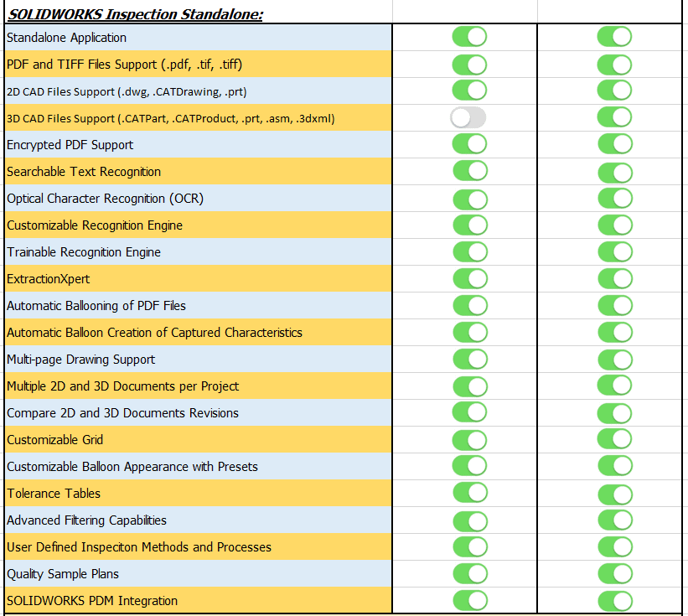Select the 'Quality Sample Plans' cell
Viewport: 688px width, 616px height.
coord(198,573)
